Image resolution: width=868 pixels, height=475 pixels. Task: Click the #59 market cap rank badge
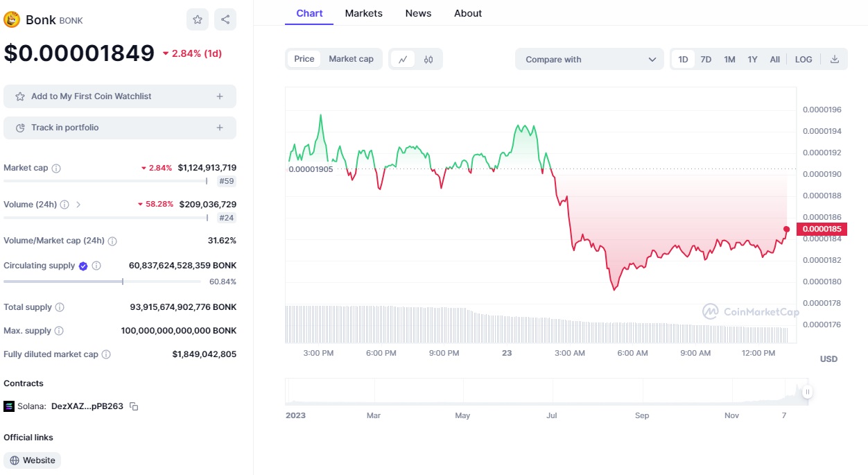click(227, 181)
